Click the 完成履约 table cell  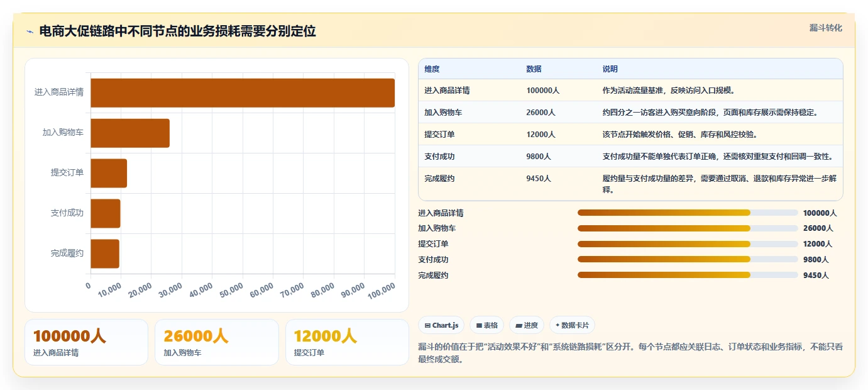click(x=470, y=184)
